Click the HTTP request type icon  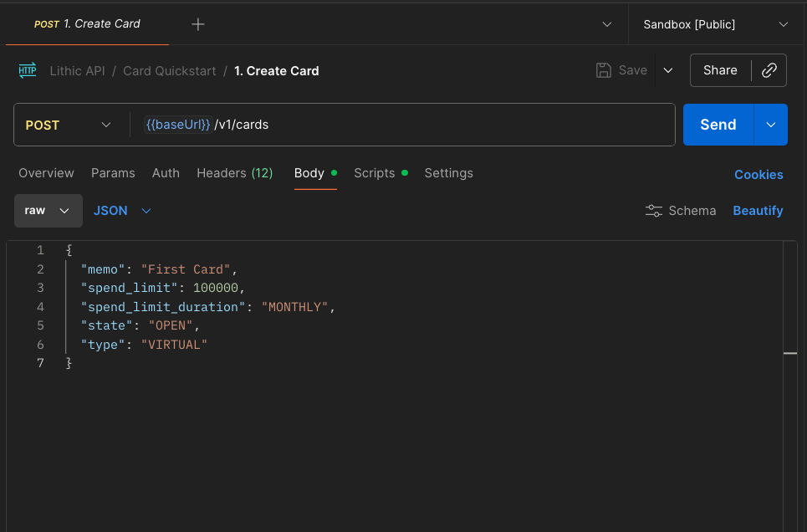(x=28, y=70)
